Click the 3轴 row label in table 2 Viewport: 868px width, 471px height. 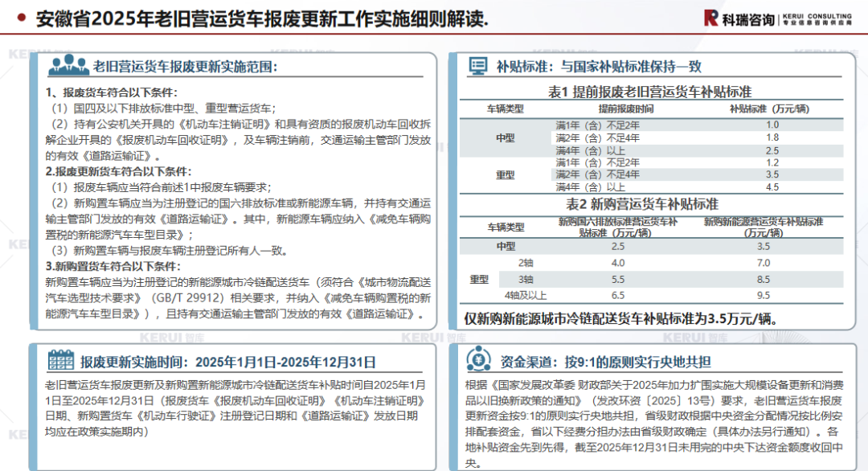pyautogui.click(x=526, y=280)
